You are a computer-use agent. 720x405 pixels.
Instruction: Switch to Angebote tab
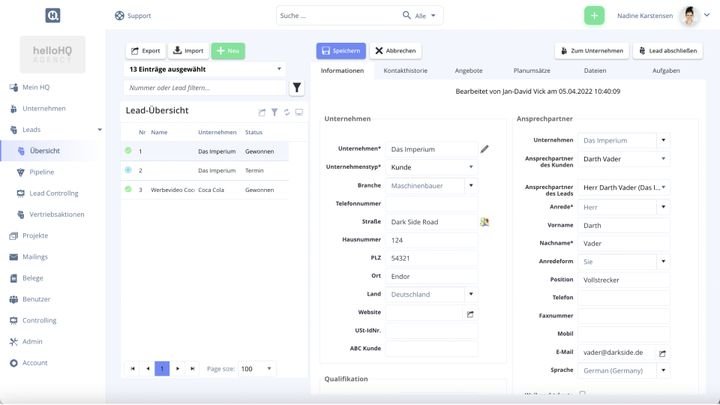click(x=468, y=71)
